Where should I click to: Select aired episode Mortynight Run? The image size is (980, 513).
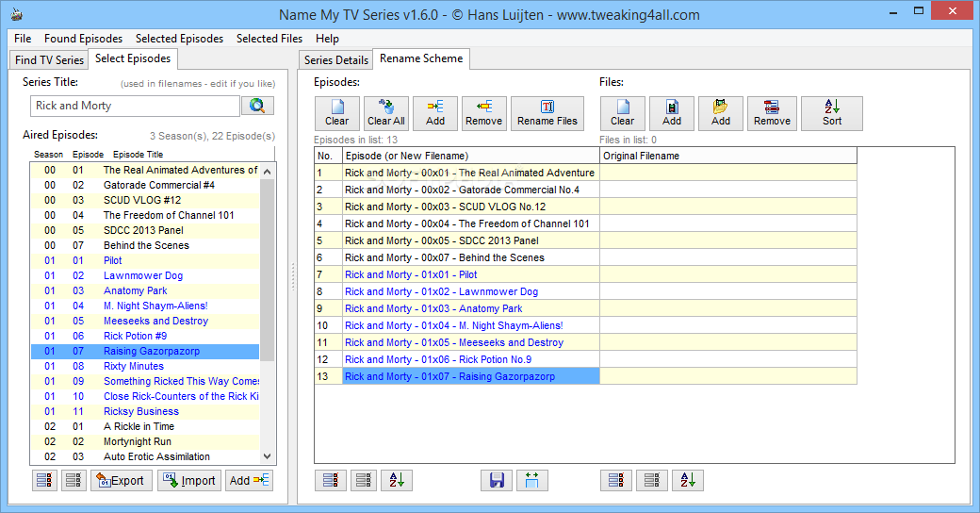(x=145, y=441)
